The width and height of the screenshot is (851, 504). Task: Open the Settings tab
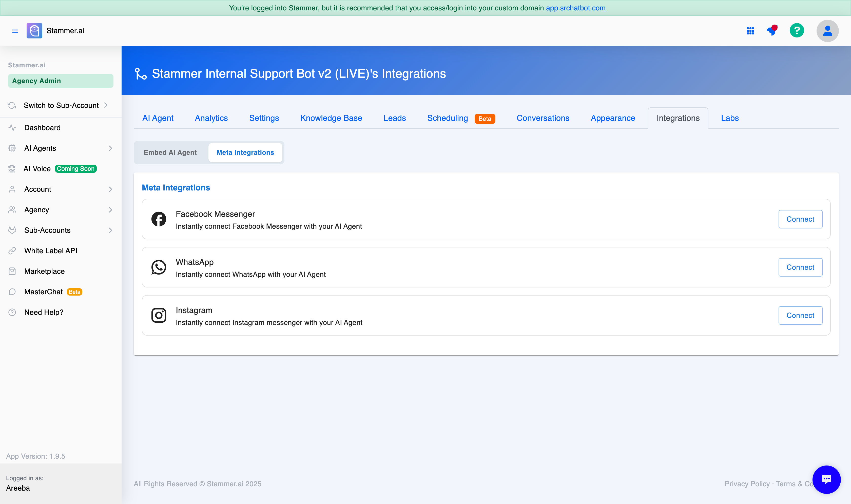coord(264,118)
